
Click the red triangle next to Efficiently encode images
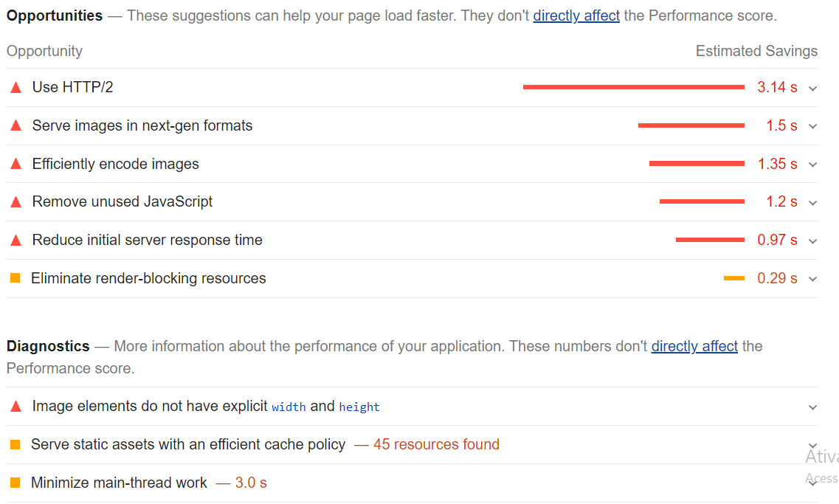click(16, 164)
